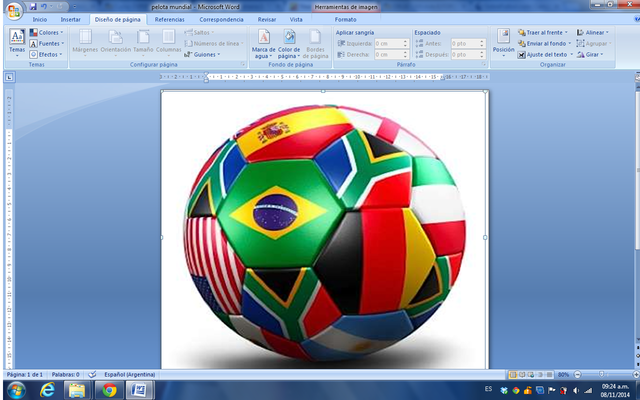
Task: Launch Internet Explorer from taskbar
Action: point(48,390)
